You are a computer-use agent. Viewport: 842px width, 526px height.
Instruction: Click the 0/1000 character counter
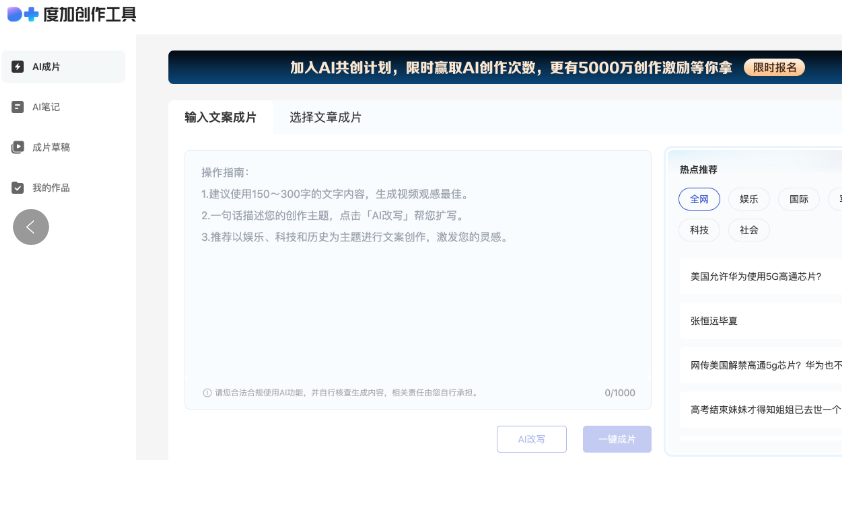point(620,393)
